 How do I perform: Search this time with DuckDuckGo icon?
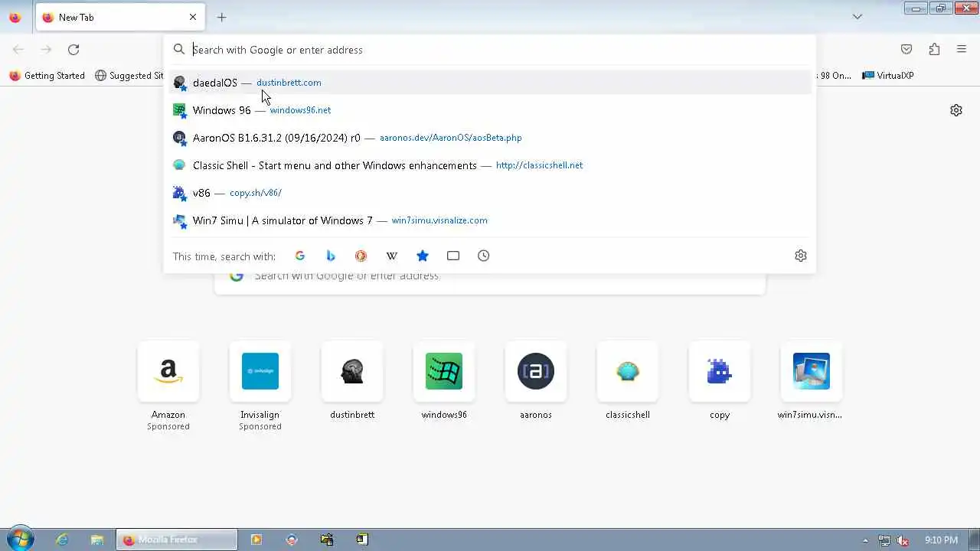tap(361, 256)
